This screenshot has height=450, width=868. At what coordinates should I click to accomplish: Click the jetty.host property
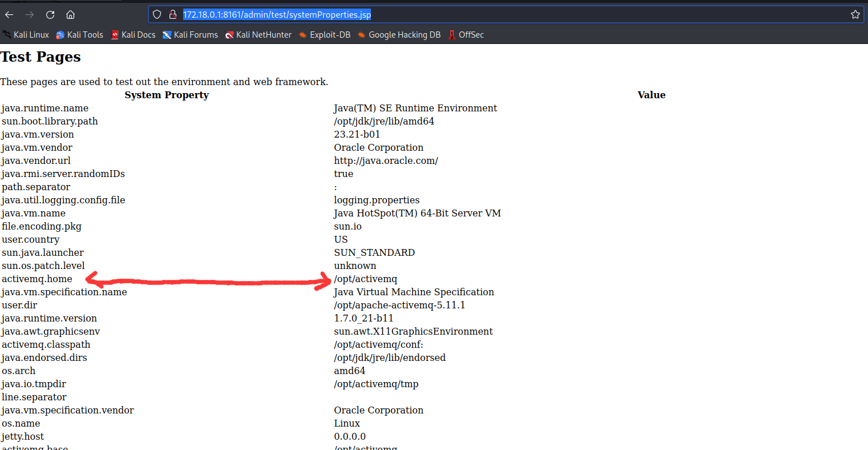23,436
